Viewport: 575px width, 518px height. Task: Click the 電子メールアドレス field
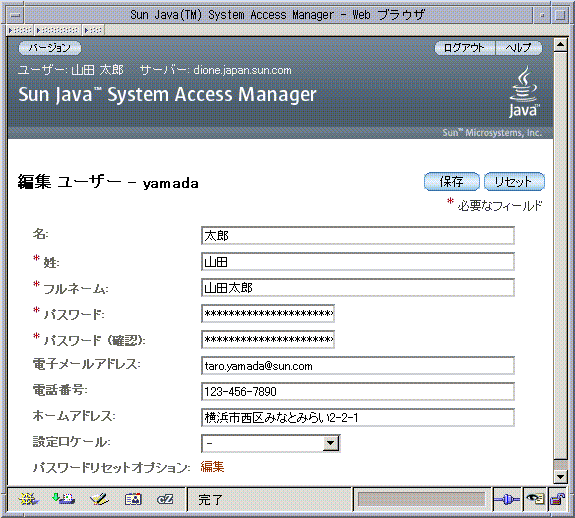point(358,365)
